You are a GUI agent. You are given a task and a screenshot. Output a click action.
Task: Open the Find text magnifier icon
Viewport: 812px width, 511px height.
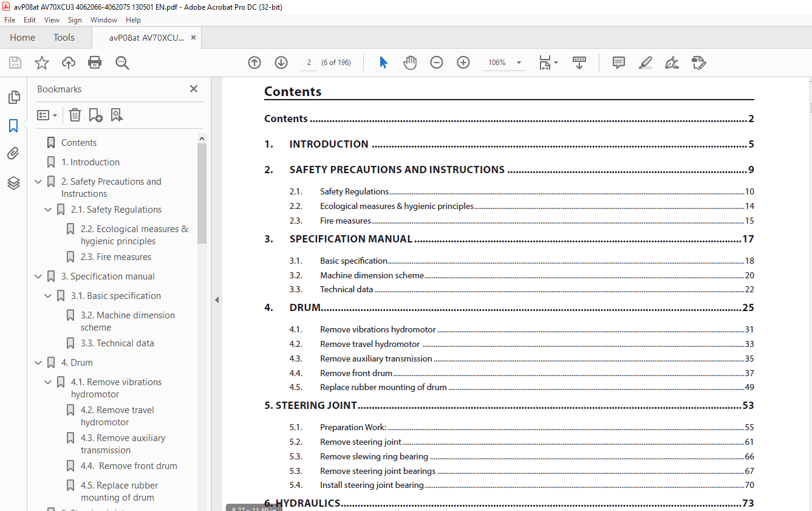[122, 63]
